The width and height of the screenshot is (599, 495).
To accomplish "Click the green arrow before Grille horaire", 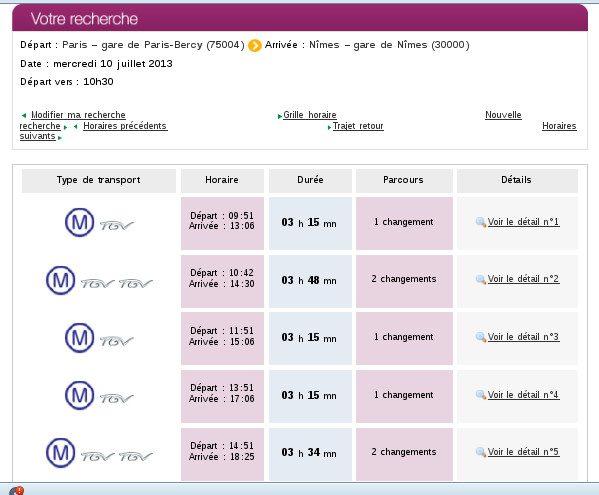I will point(280,116).
